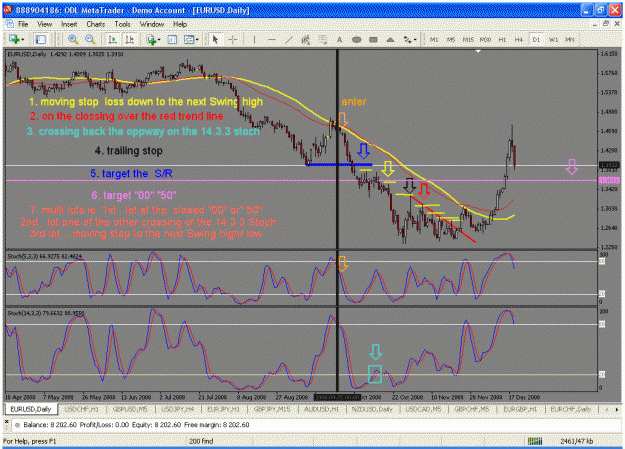The width and height of the screenshot is (625, 449).
Task: Switch to the NZDUSD,Daily chart tab
Action: (x=372, y=409)
